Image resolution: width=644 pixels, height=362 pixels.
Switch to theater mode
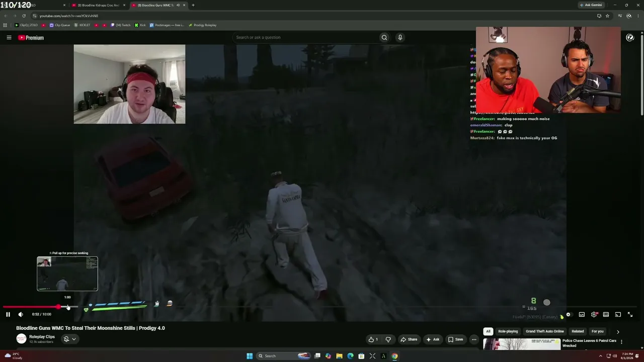pos(606,315)
